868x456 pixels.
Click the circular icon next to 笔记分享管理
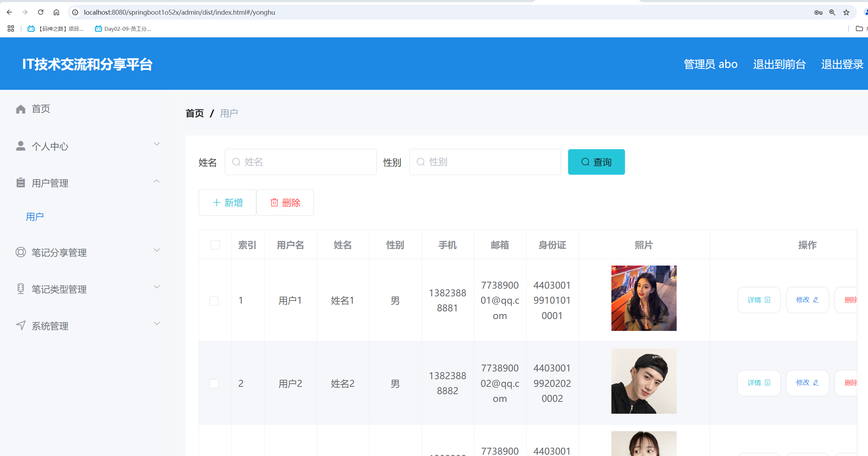pyautogui.click(x=21, y=252)
